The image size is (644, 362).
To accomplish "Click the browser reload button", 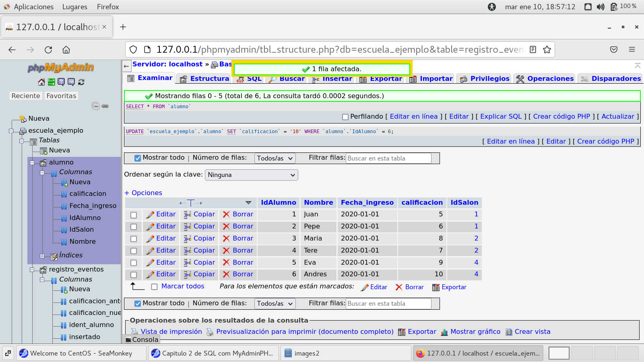I will pos(48,50).
